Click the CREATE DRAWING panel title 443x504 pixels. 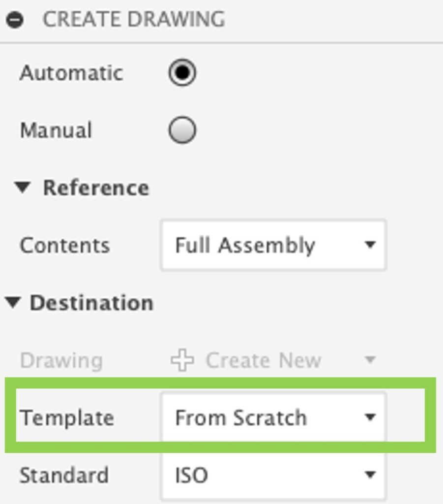pyautogui.click(x=134, y=20)
